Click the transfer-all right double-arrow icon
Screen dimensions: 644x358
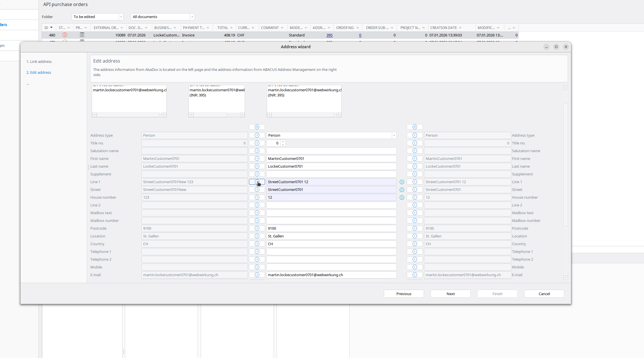(x=257, y=127)
